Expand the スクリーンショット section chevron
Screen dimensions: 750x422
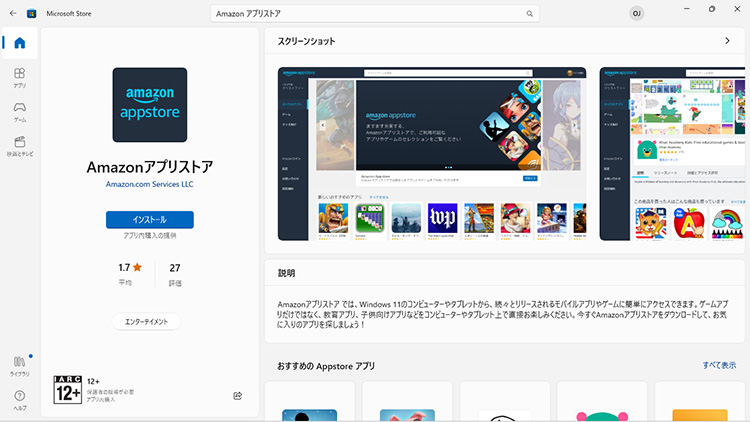[727, 41]
